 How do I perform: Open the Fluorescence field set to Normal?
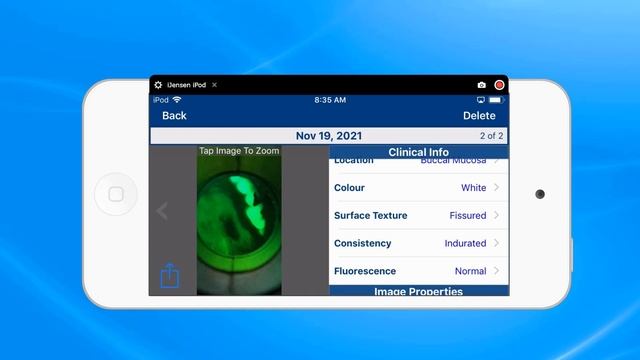[418, 271]
